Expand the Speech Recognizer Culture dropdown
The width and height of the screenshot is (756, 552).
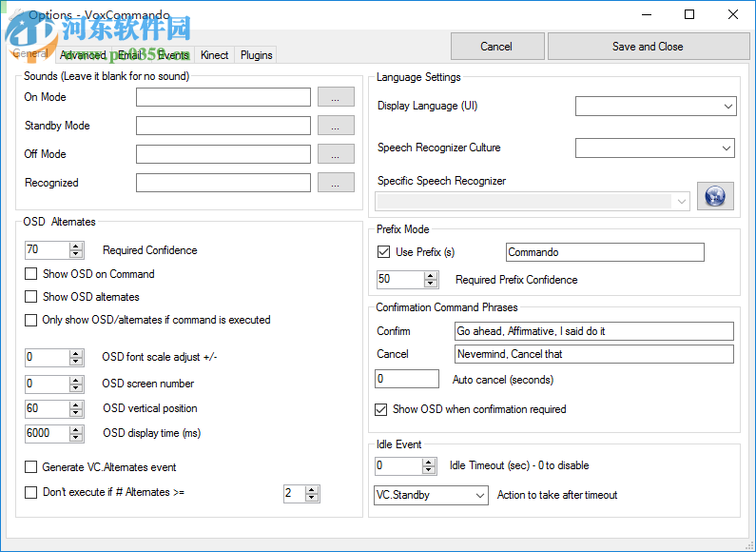655,148
